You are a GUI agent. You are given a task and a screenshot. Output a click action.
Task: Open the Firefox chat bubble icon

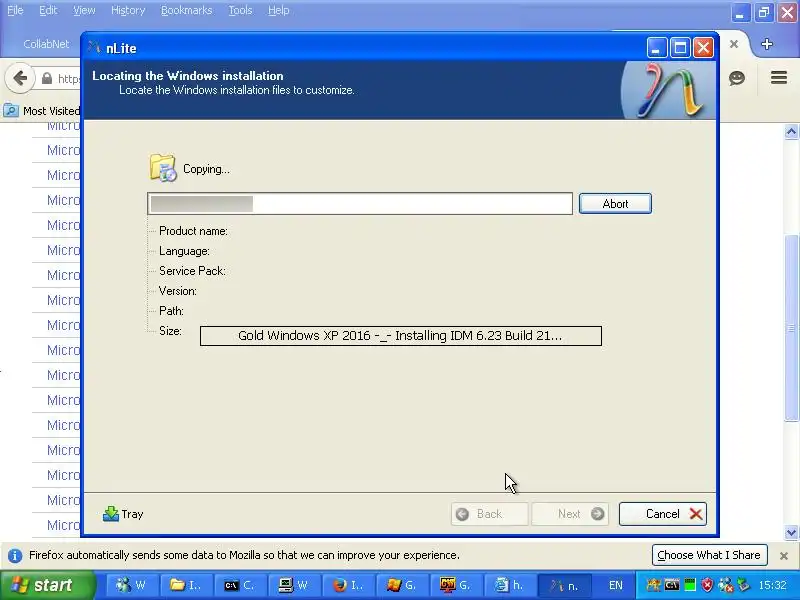pyautogui.click(x=737, y=78)
